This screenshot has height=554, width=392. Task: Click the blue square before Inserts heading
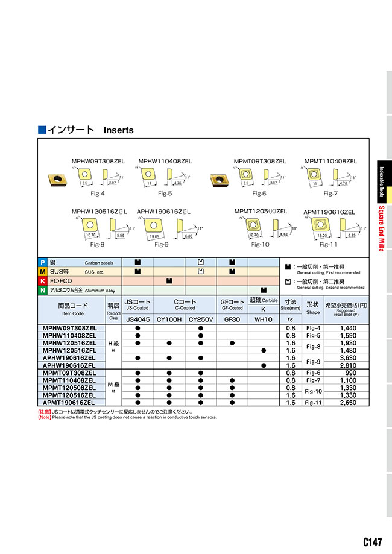tap(42, 130)
